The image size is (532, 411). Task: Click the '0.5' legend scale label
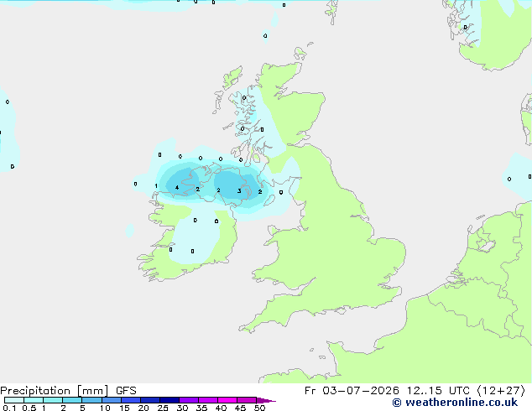[x=29, y=408]
